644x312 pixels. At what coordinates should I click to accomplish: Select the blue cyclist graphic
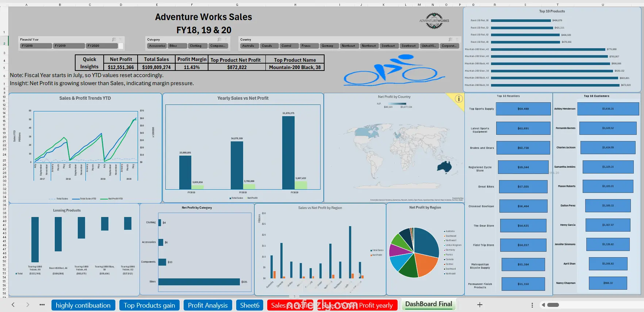(394, 70)
